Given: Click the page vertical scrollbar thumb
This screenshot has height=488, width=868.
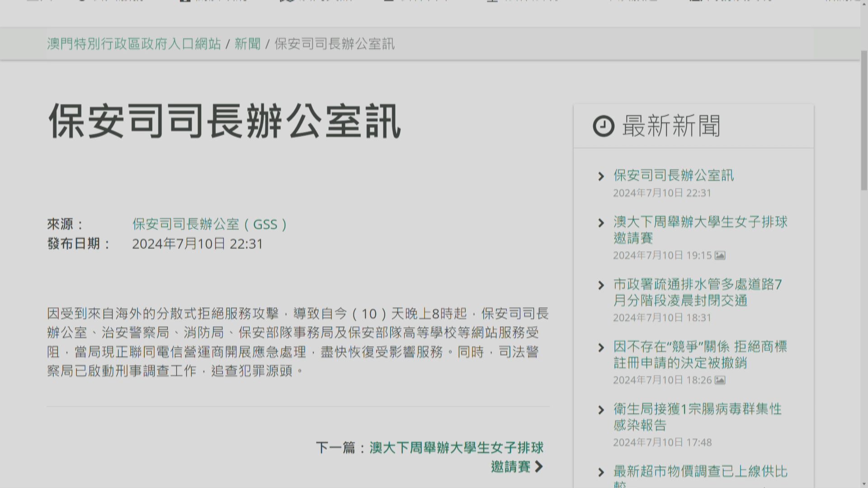Looking at the screenshot, I should pos(864,120).
